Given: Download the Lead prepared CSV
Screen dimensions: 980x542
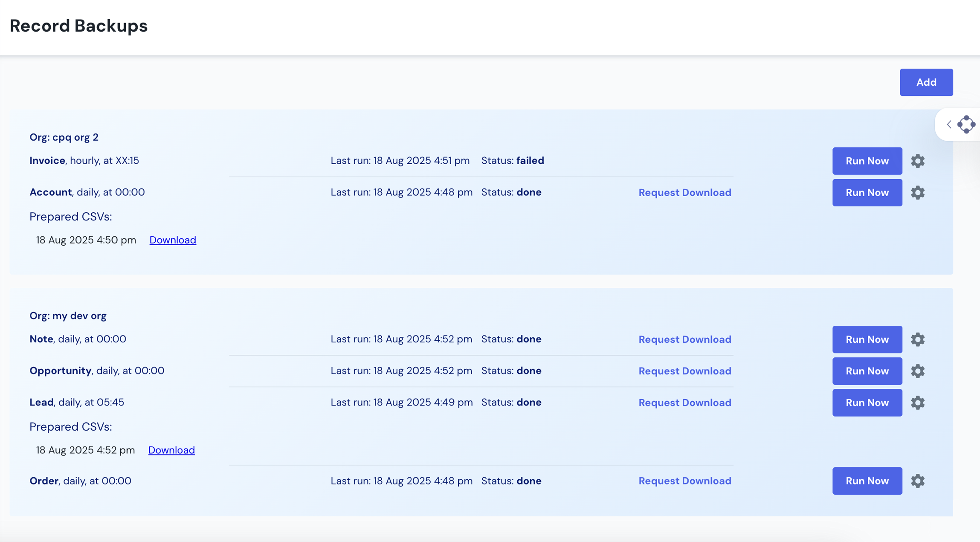Looking at the screenshot, I should (x=171, y=450).
